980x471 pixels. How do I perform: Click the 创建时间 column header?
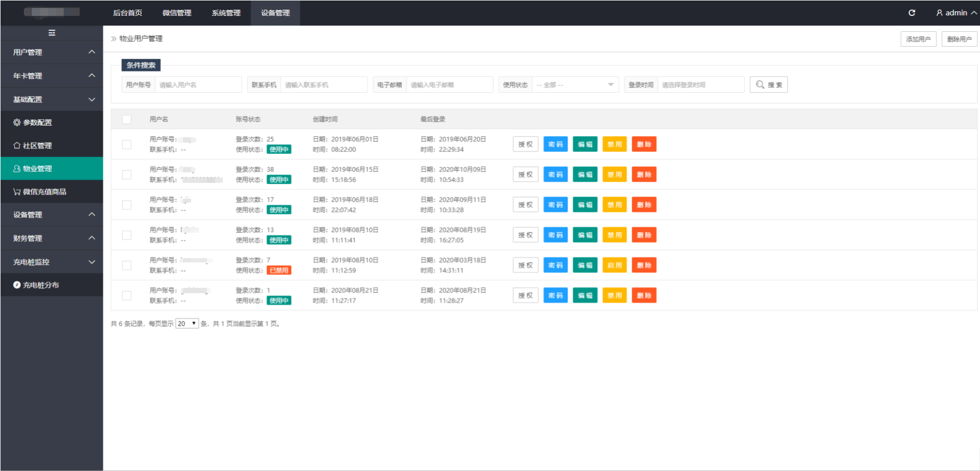(x=325, y=119)
